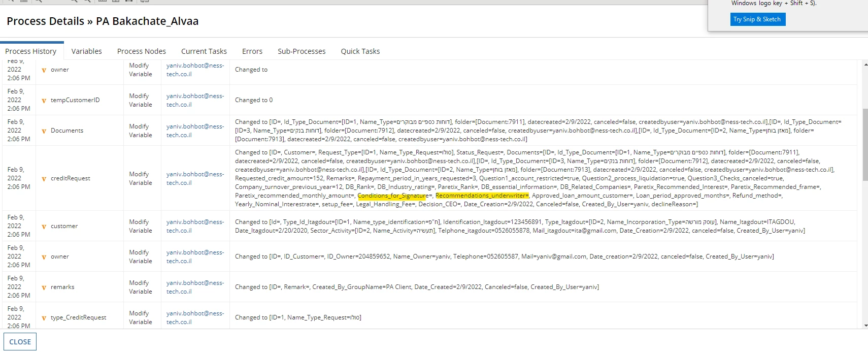Click the variable icon beside remarks
The height and width of the screenshot is (352, 868).
pos(44,287)
